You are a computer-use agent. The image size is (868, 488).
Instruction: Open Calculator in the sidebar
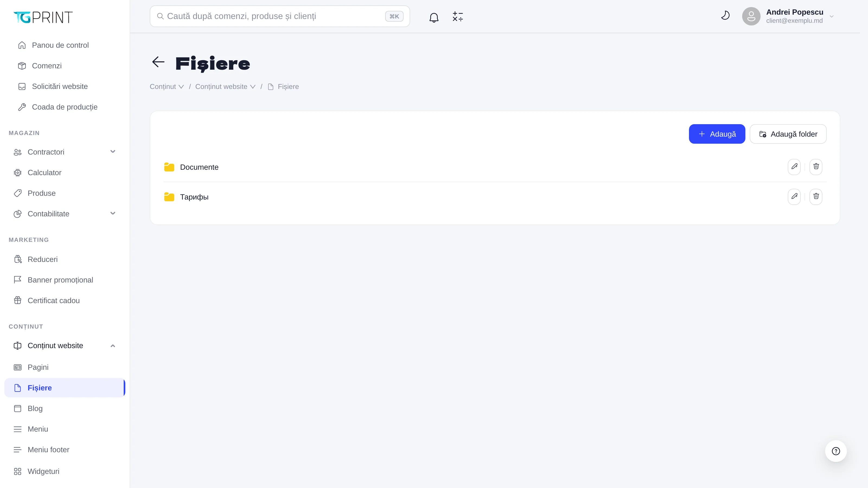click(x=65, y=172)
